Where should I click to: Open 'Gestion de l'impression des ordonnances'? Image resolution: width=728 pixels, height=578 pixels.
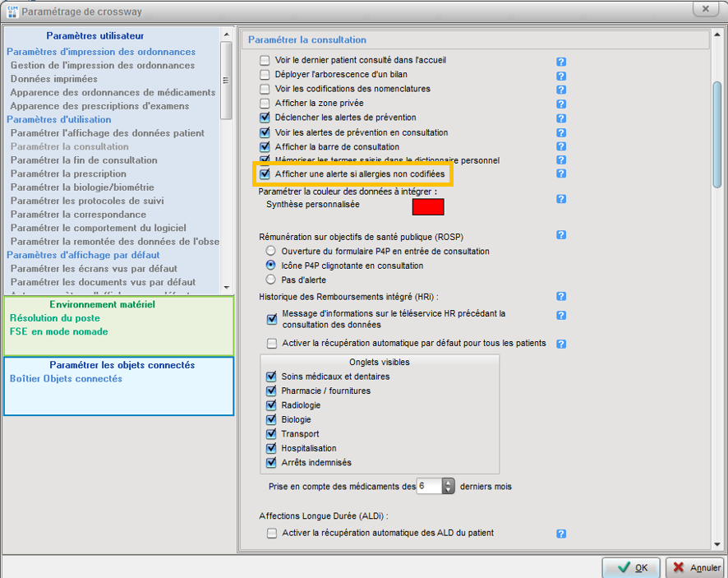(103, 66)
